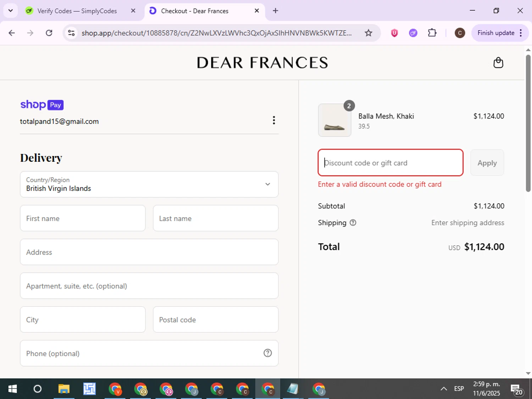Open the red shield extension icon
The image size is (532, 399).
click(394, 33)
